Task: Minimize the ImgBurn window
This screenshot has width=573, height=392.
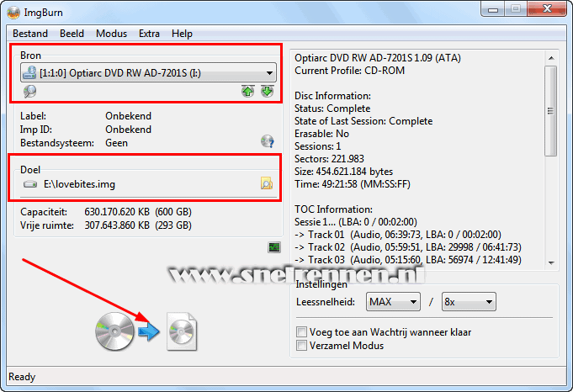Action: [493, 10]
